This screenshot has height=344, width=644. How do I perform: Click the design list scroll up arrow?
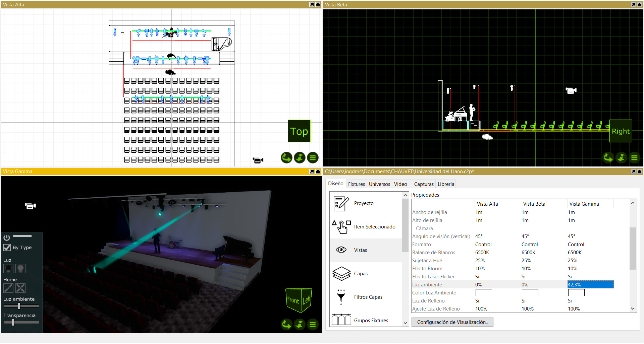click(405, 195)
